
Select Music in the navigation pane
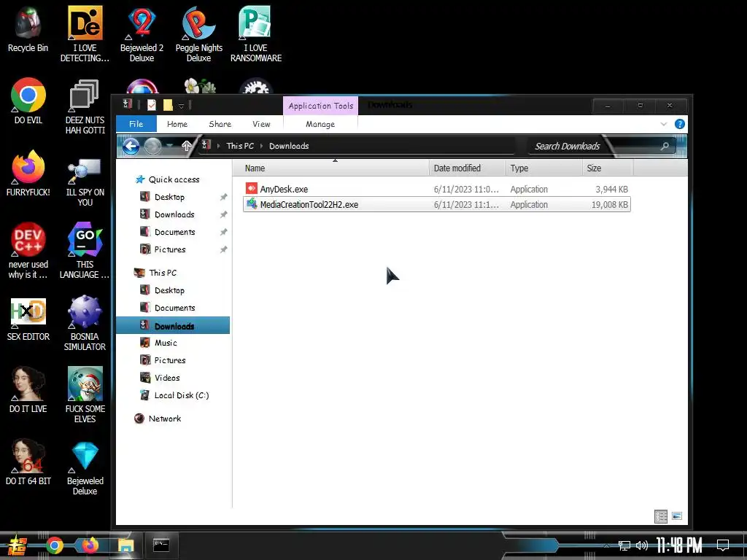(x=166, y=343)
